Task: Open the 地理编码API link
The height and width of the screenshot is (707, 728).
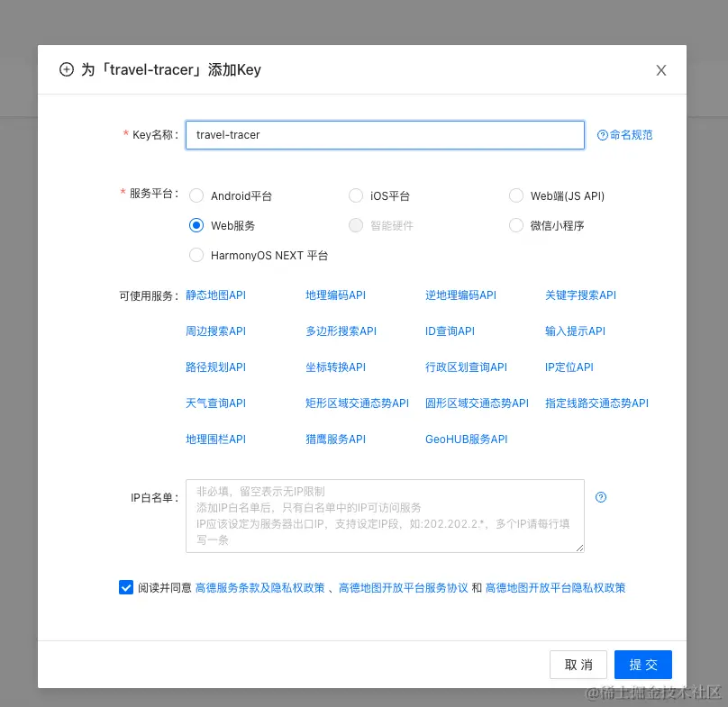Action: (336, 295)
